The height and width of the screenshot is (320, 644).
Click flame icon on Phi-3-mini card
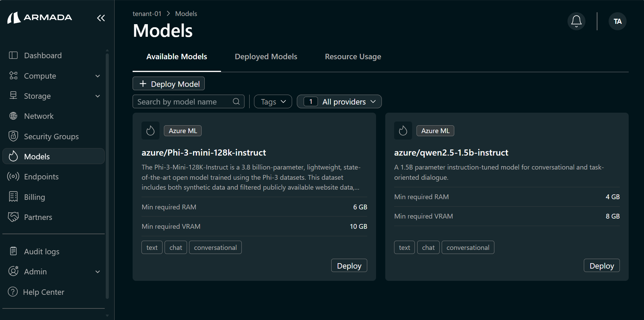tap(150, 131)
